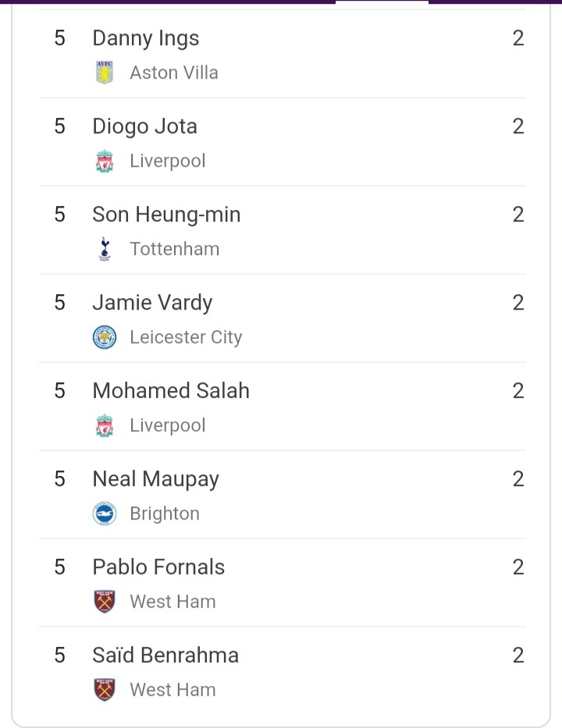Select Saïd Benrahma's name
Viewport: 562px width, 728px height.
[165, 655]
